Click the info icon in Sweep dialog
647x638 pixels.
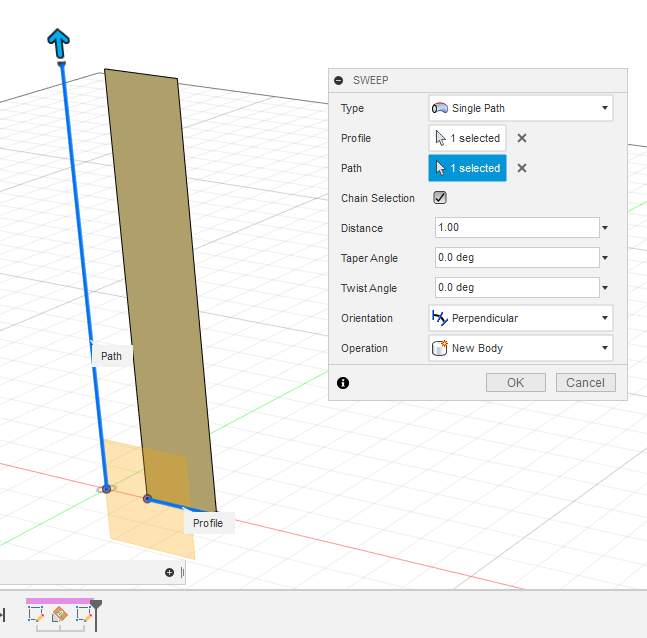pyautogui.click(x=343, y=383)
